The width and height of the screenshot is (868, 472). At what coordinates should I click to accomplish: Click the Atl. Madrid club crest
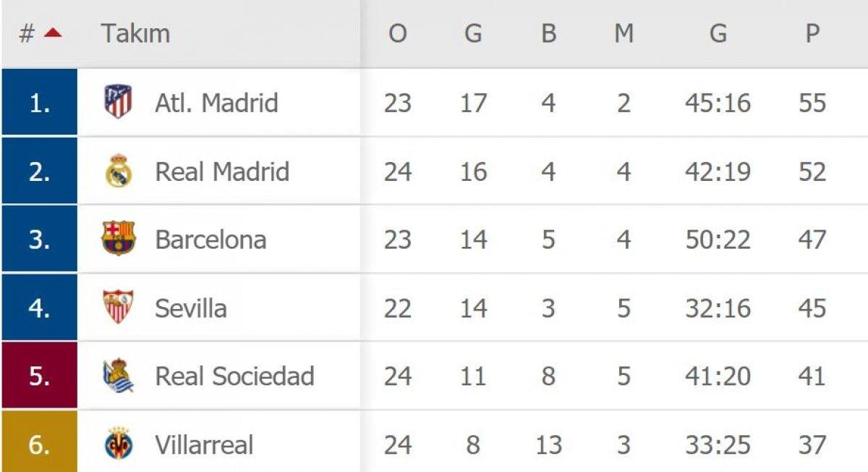[x=118, y=102]
